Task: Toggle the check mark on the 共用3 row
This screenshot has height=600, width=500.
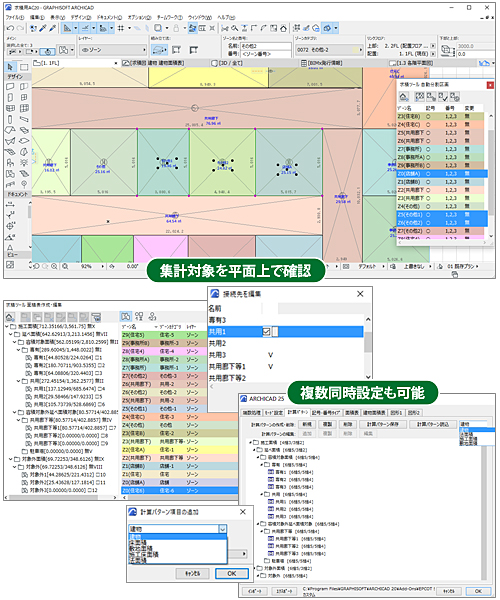Action: 270,355
